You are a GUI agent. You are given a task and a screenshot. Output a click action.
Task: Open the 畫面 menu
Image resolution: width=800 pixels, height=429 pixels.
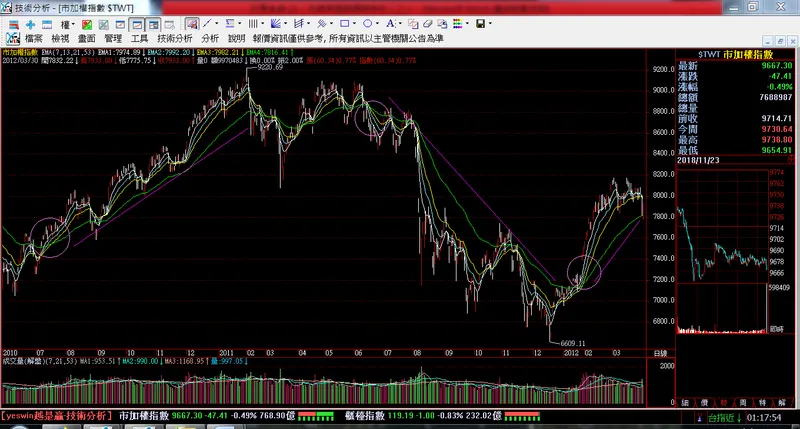pos(87,38)
